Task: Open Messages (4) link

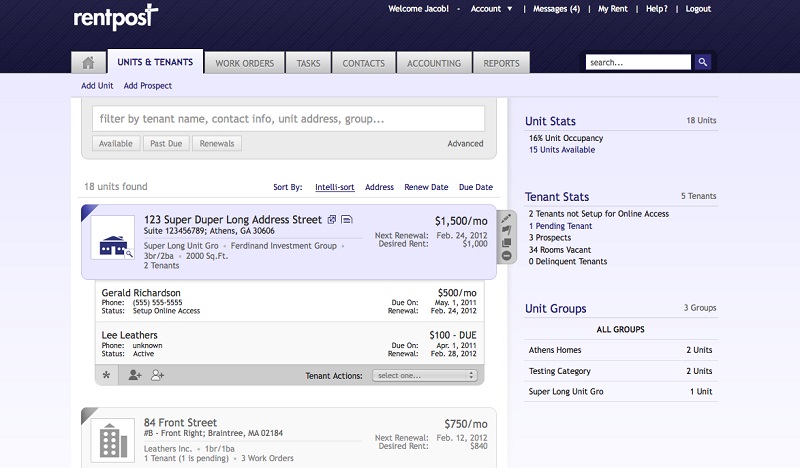Action: 556,9
